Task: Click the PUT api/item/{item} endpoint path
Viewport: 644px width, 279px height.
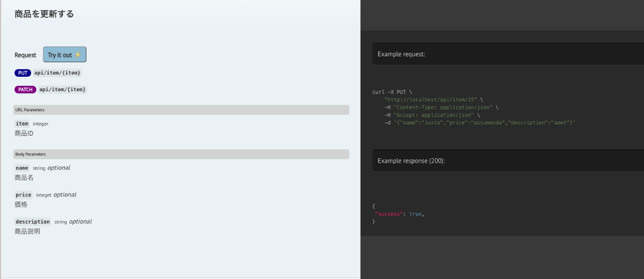Action: [x=58, y=73]
